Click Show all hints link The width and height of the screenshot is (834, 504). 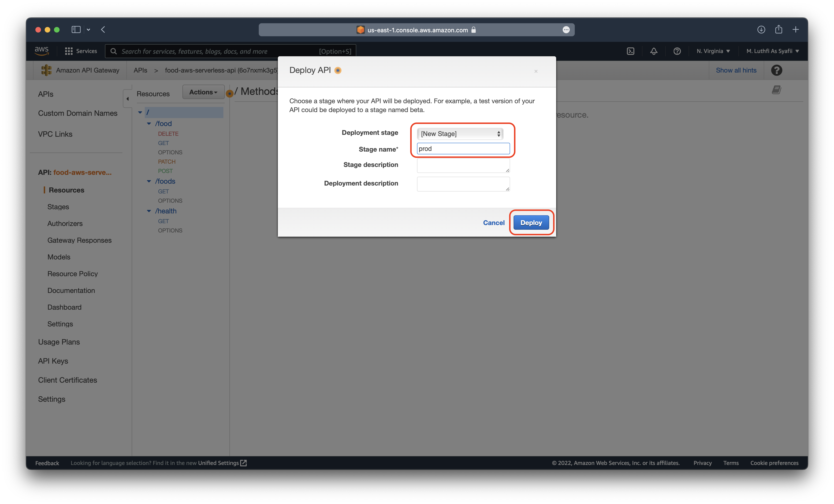click(x=736, y=70)
